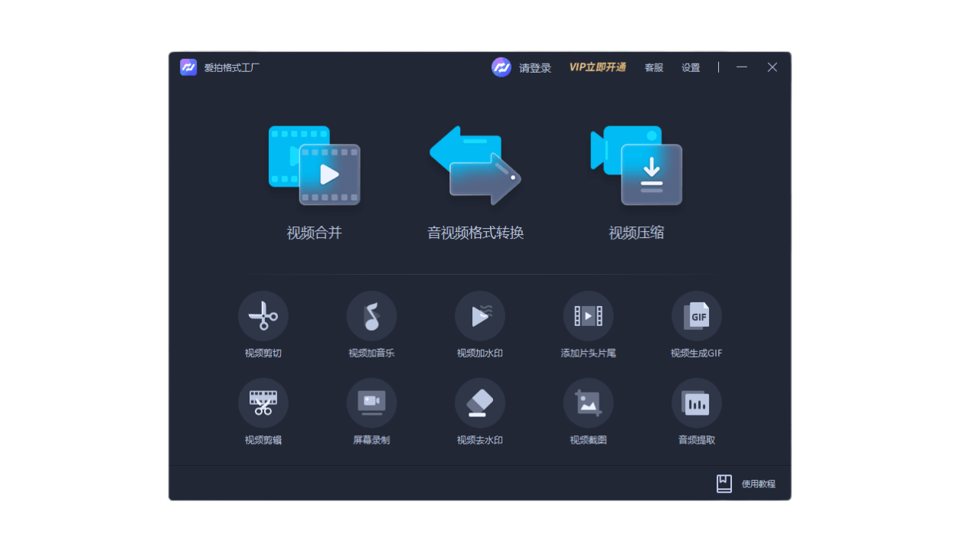Screen dimensions: 980x551
Task: Start the 屏幕录制 screen recorder
Action: pos(372,412)
